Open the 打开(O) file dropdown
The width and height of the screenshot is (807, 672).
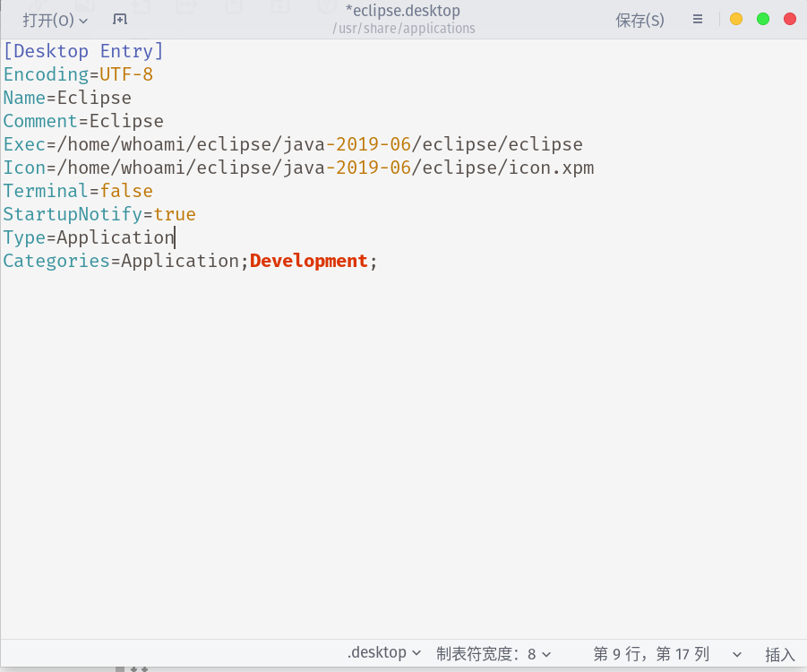(55, 20)
